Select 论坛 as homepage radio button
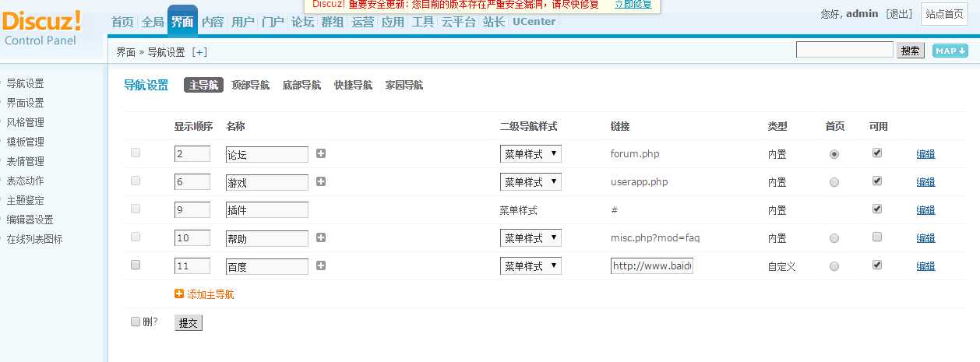This screenshot has width=980, height=362. pos(834,154)
